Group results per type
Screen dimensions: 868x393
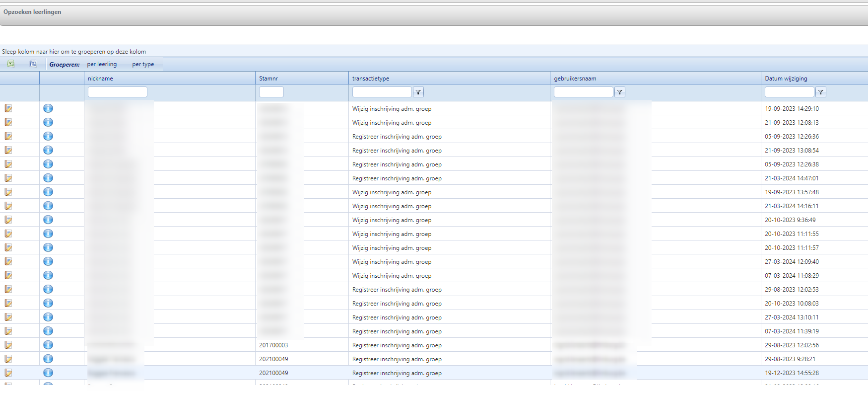143,64
